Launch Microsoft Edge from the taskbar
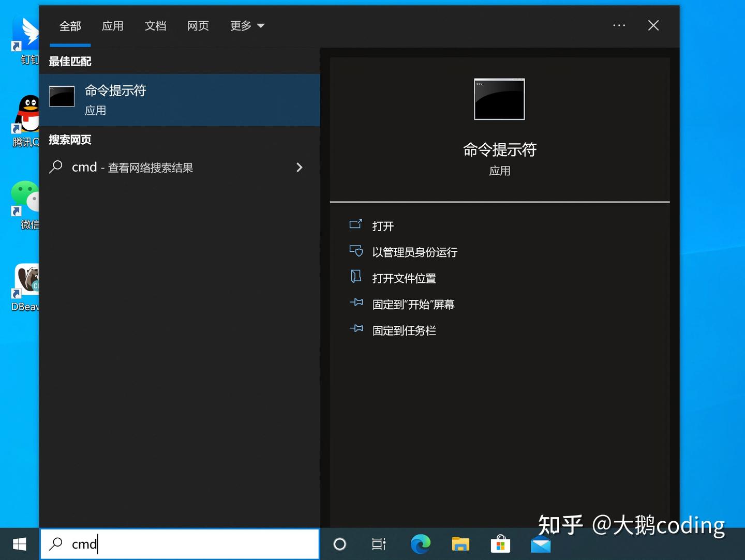The width and height of the screenshot is (745, 560). 420,544
